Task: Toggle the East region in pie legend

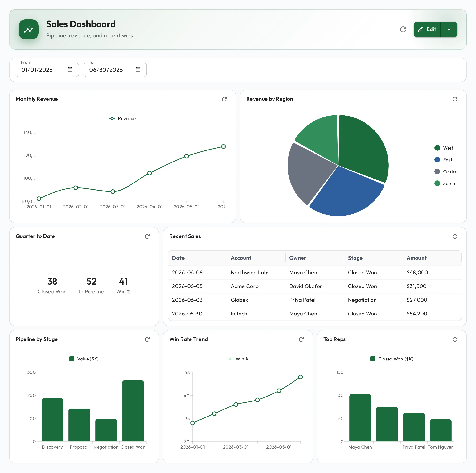Action: [x=443, y=160]
